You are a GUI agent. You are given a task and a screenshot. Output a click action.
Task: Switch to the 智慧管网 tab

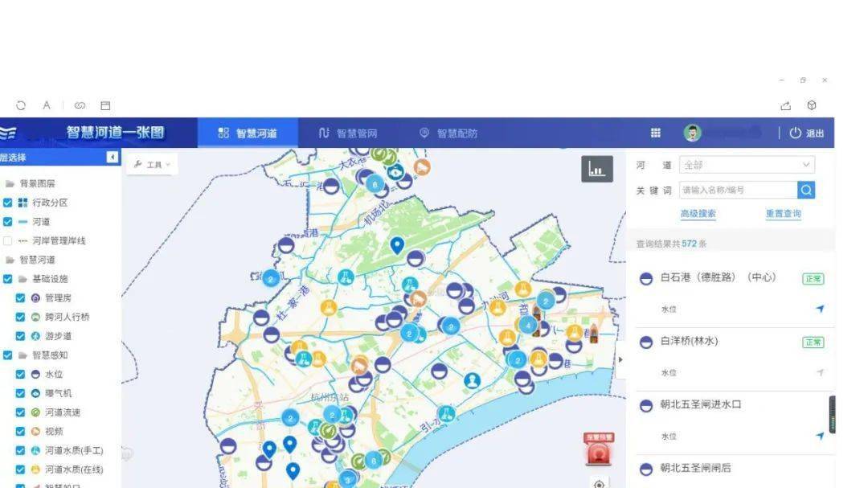[x=348, y=133]
